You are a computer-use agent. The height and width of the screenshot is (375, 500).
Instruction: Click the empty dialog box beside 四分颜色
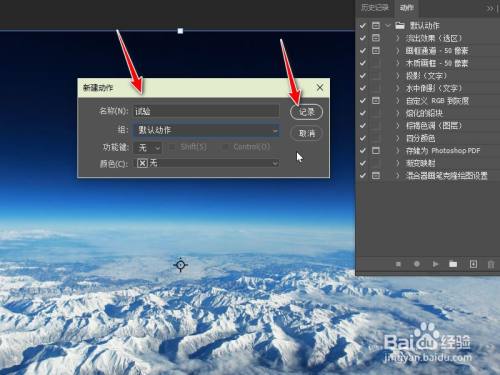(376, 138)
